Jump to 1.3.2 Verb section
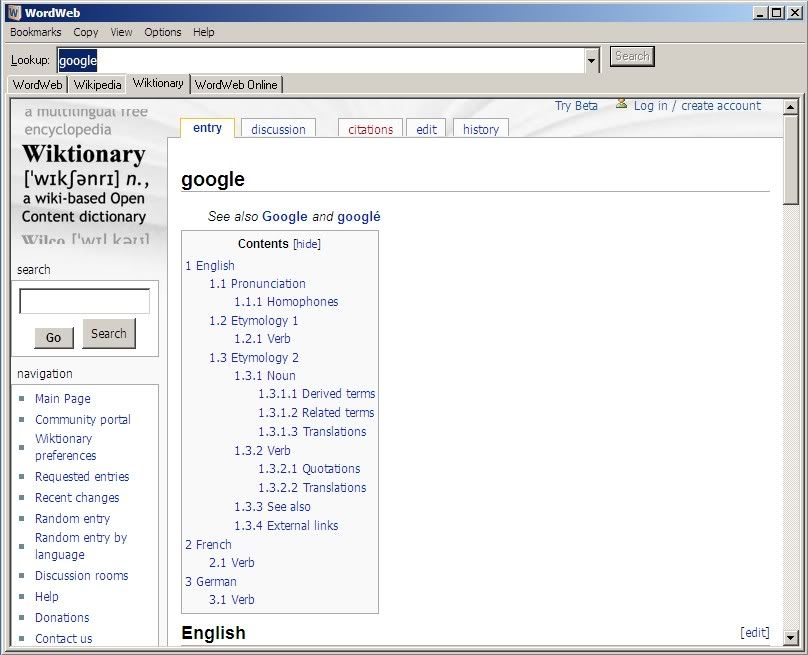Viewport: 808px width, 655px height. (262, 450)
